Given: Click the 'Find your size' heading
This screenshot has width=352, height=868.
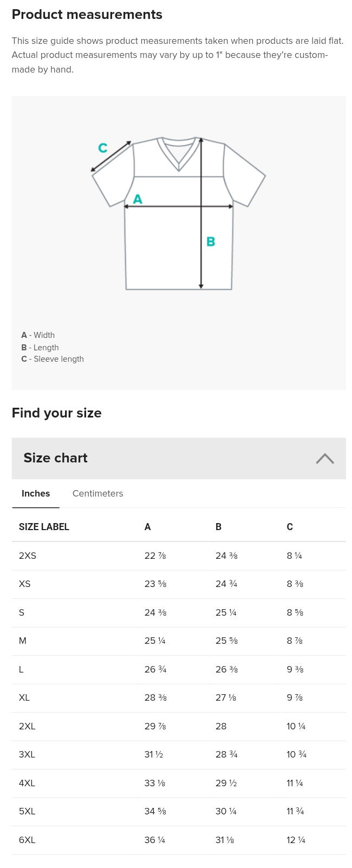Looking at the screenshot, I should [x=57, y=413].
